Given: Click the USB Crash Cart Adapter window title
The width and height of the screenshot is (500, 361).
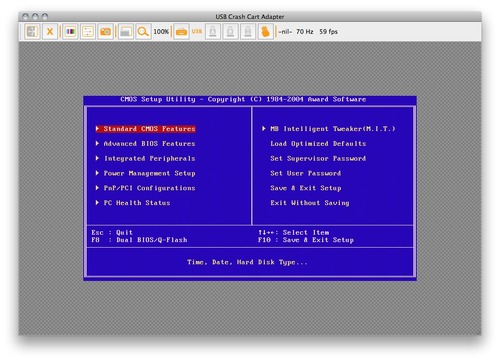Looking at the screenshot, I should tap(250, 17).
